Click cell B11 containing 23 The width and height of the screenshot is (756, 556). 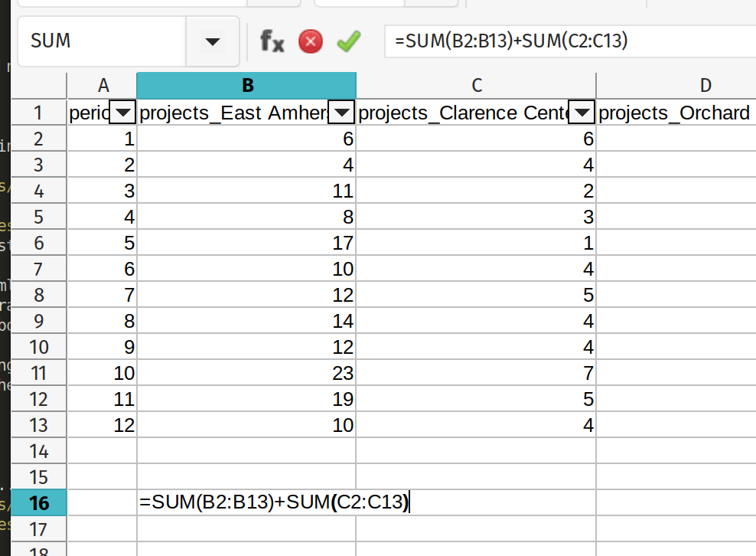click(246, 374)
